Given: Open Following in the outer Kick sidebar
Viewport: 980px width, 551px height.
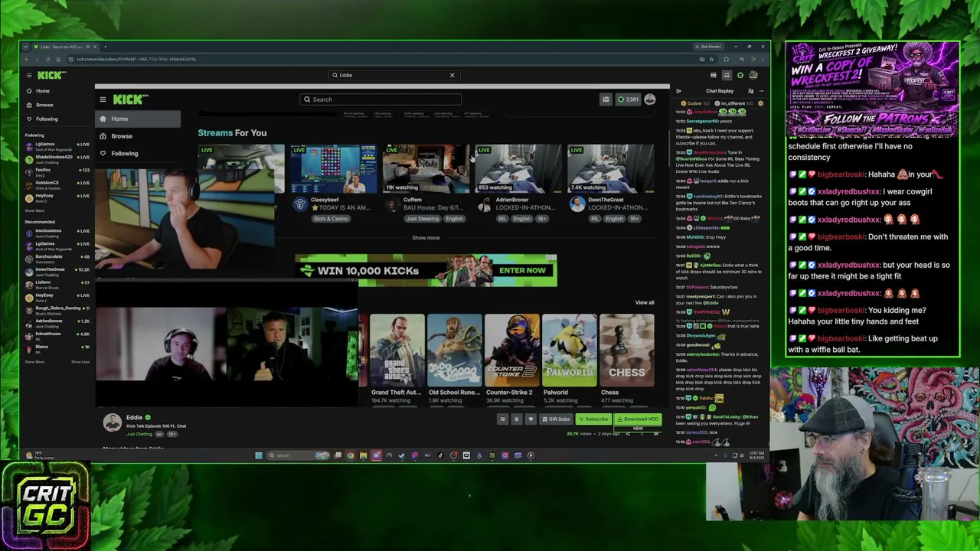Looking at the screenshot, I should (x=47, y=119).
